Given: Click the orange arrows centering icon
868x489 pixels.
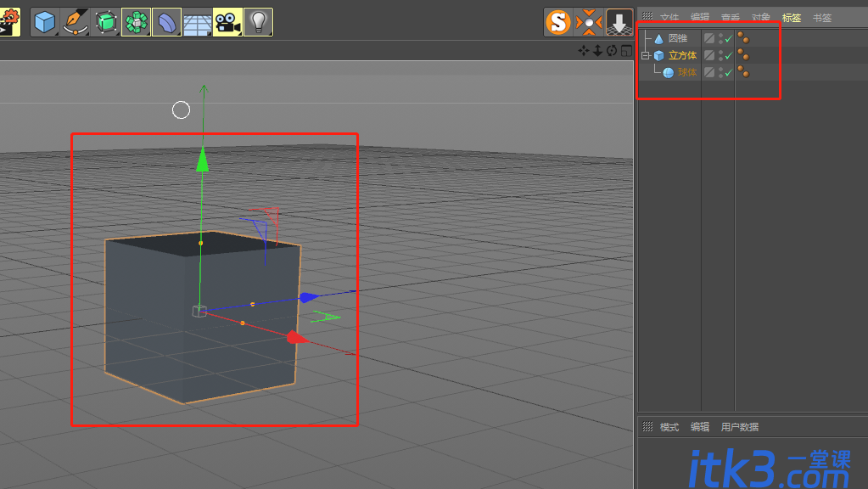Looking at the screenshot, I should [589, 22].
